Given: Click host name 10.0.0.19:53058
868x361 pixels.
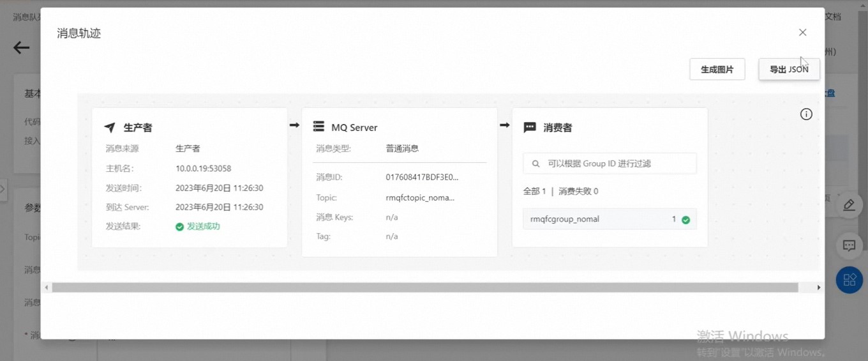Looking at the screenshot, I should pyautogui.click(x=203, y=169).
